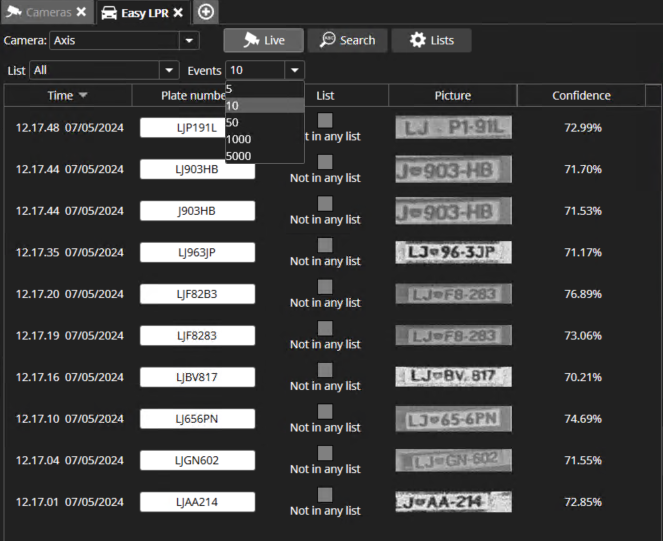This screenshot has height=541, width=663.
Task: Select 5000 events option
Action: (239, 155)
